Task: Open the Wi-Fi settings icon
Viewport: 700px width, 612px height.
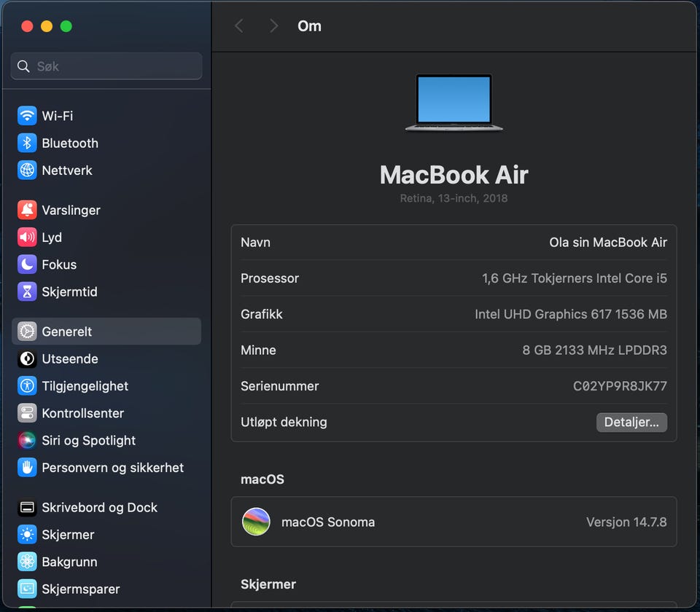Action: [x=27, y=116]
